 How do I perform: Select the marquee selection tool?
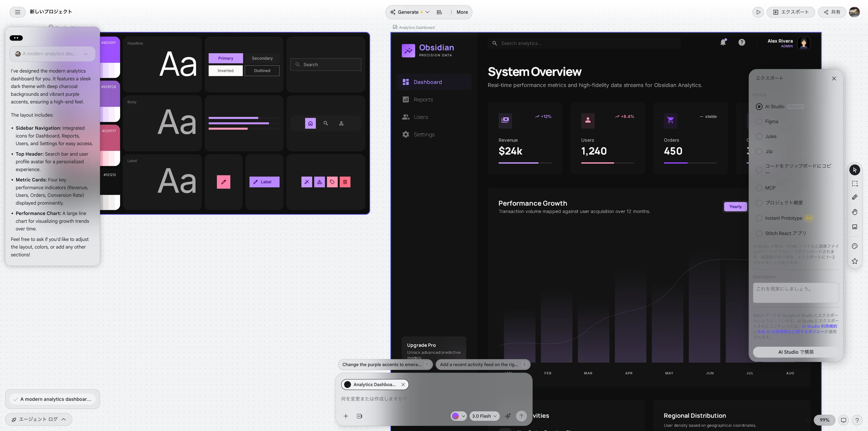[x=854, y=184]
